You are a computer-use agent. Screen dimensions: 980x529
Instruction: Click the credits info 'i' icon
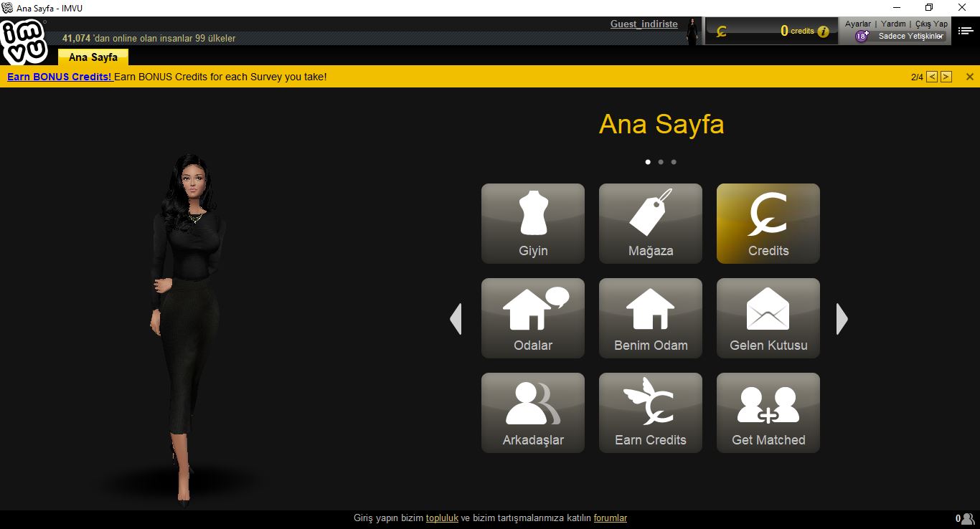tap(823, 32)
